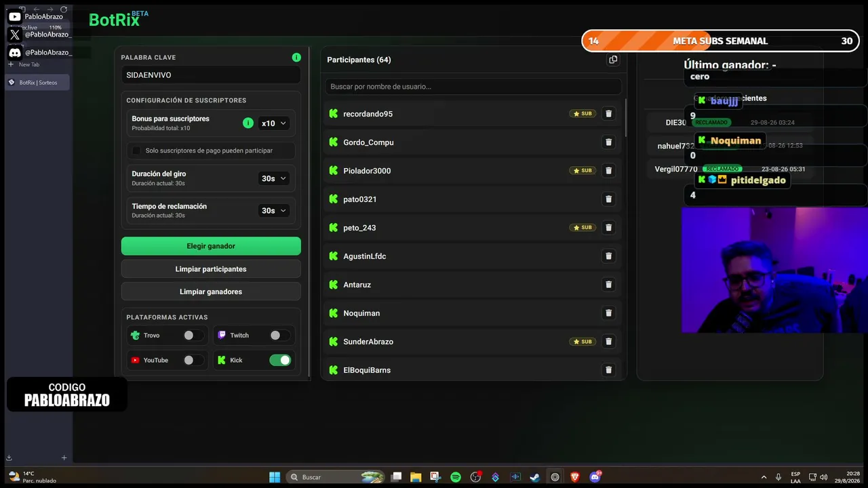Screen dimensions: 868x488
Task: Open File Explorer on the taskbar
Action: 416,477
